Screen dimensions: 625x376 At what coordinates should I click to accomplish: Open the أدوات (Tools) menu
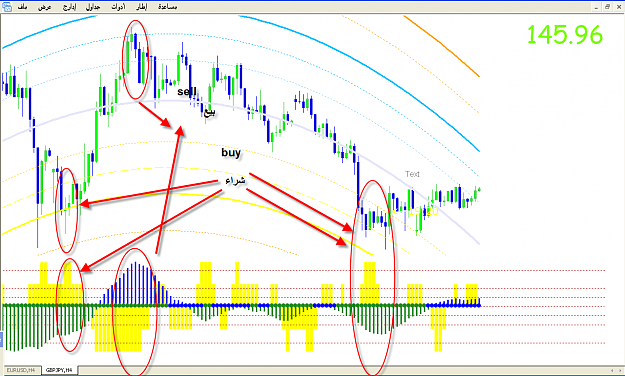point(118,7)
